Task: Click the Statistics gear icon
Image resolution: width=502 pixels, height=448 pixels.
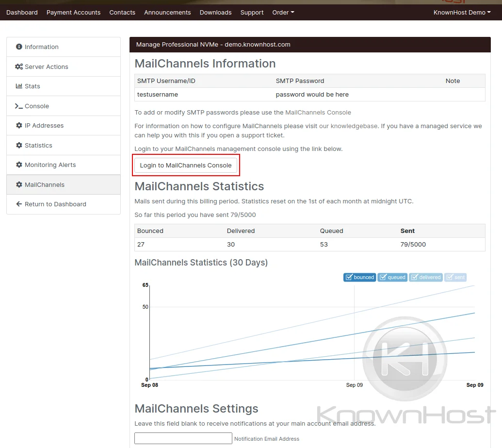Action: click(19, 145)
